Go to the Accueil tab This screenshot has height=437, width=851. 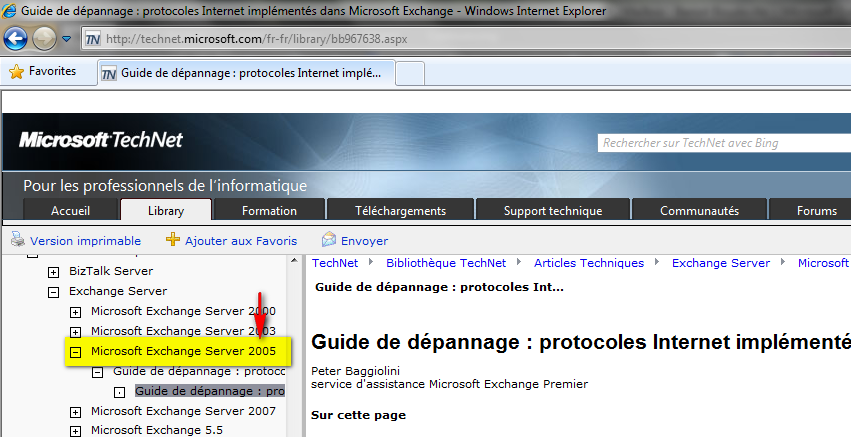tap(71, 211)
